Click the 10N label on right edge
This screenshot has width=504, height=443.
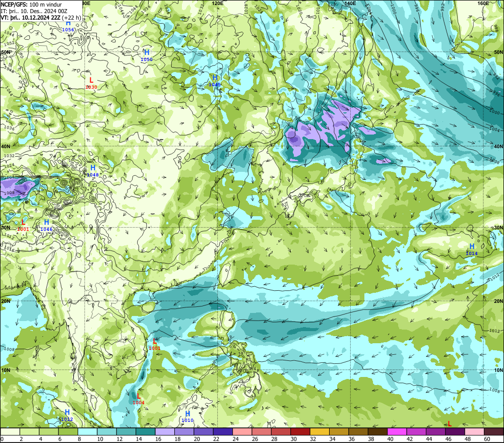[498, 370]
